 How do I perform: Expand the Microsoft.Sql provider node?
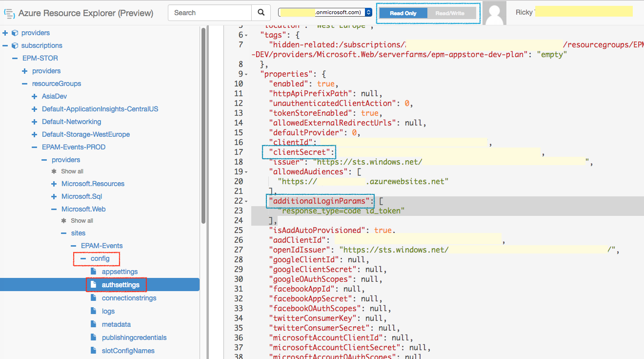[x=54, y=196]
